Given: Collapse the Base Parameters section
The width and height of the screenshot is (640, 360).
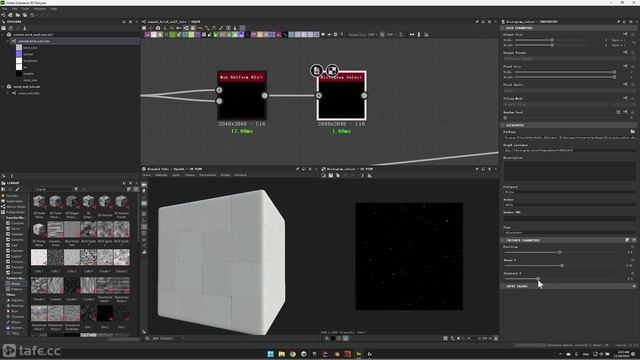Looking at the screenshot, I should (x=503, y=28).
